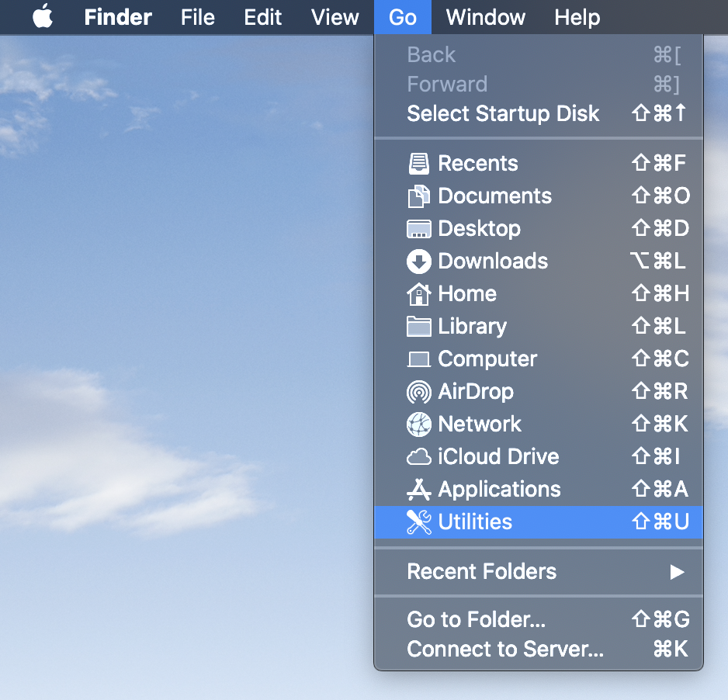This screenshot has width=728, height=700.
Task: Click the Downloads arrow icon
Action: tap(418, 262)
